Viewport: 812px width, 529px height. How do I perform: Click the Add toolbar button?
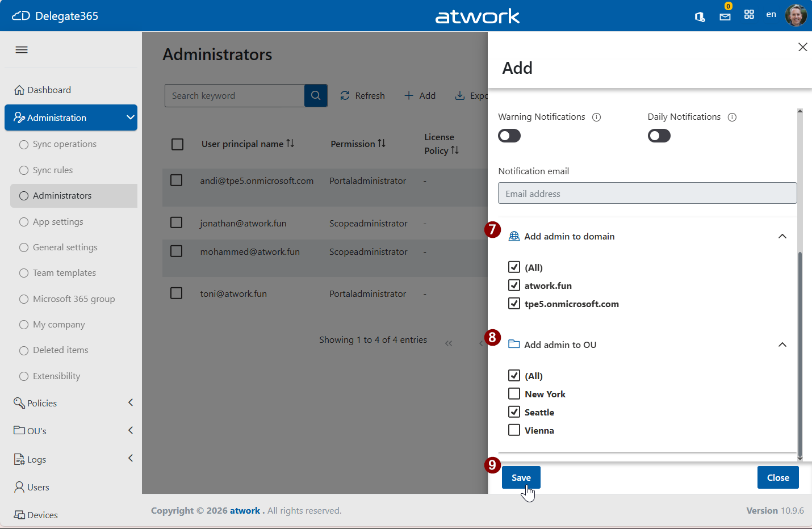pos(420,95)
